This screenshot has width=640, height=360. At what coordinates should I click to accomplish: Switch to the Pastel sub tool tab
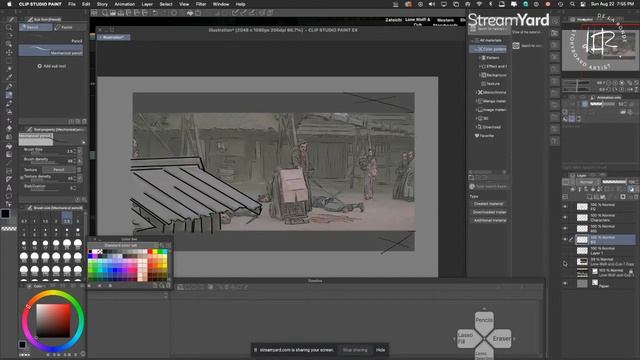coord(69,27)
